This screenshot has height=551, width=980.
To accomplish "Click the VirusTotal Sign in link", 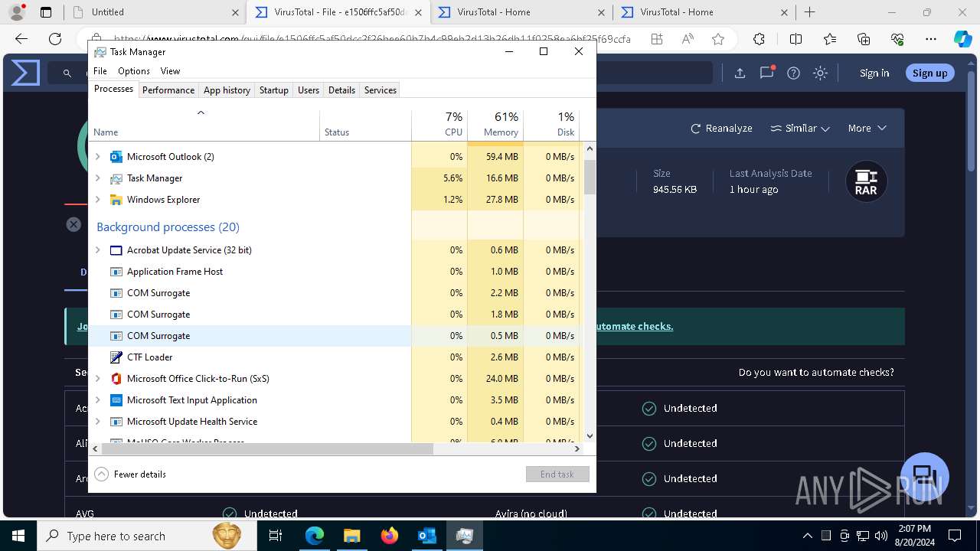I will 874,73.
